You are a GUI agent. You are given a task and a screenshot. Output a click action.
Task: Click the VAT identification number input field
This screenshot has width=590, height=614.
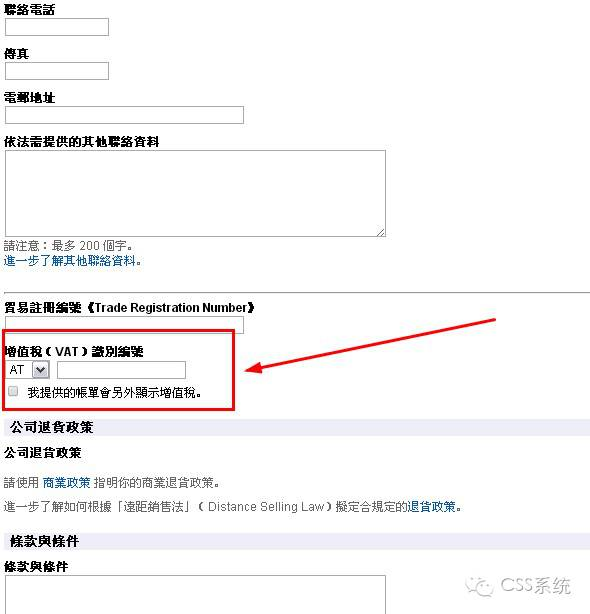[121, 370]
